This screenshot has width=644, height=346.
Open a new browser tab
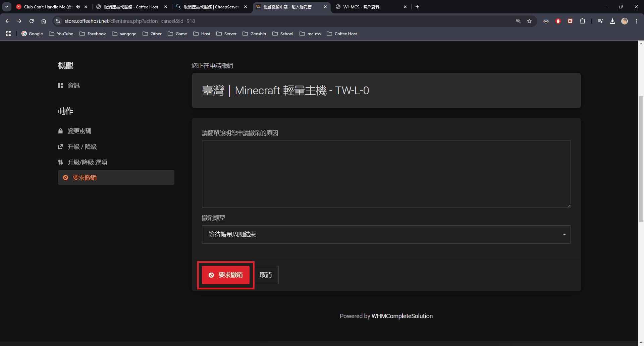pos(417,7)
